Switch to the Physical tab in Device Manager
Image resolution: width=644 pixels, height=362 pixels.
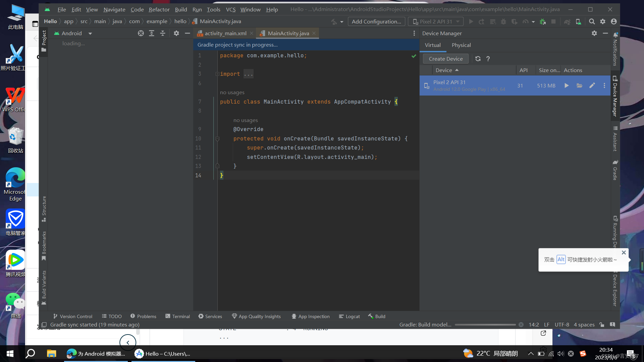click(x=461, y=45)
